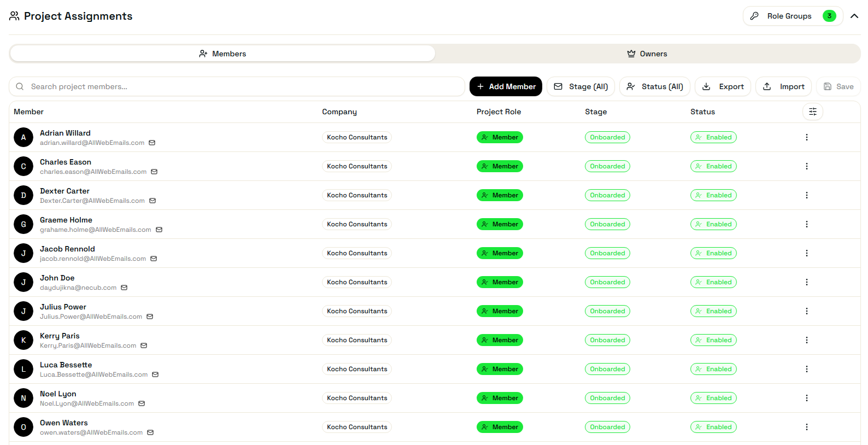
Task: Click the envelope icon beside charles.eason email
Action: point(154,172)
